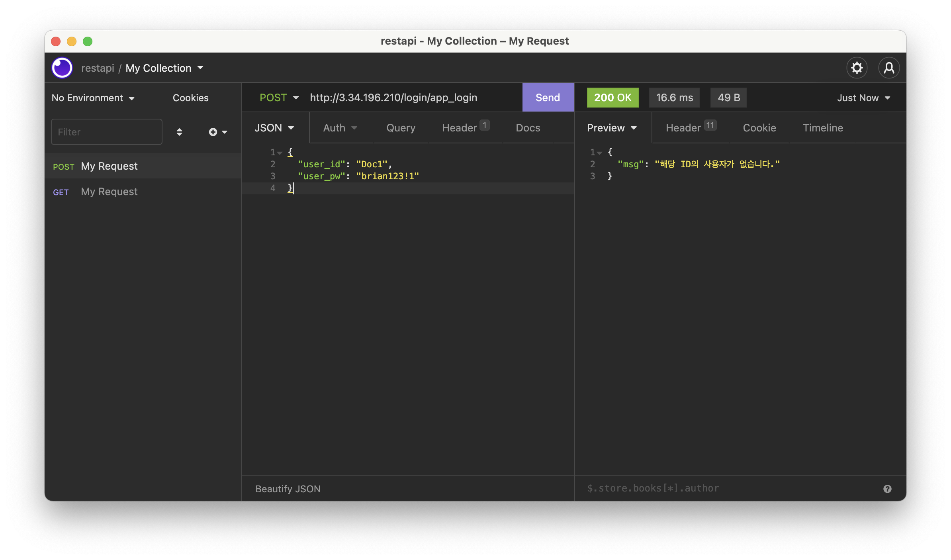The width and height of the screenshot is (951, 560).
Task: Open the Just Now response history
Action: coord(863,98)
